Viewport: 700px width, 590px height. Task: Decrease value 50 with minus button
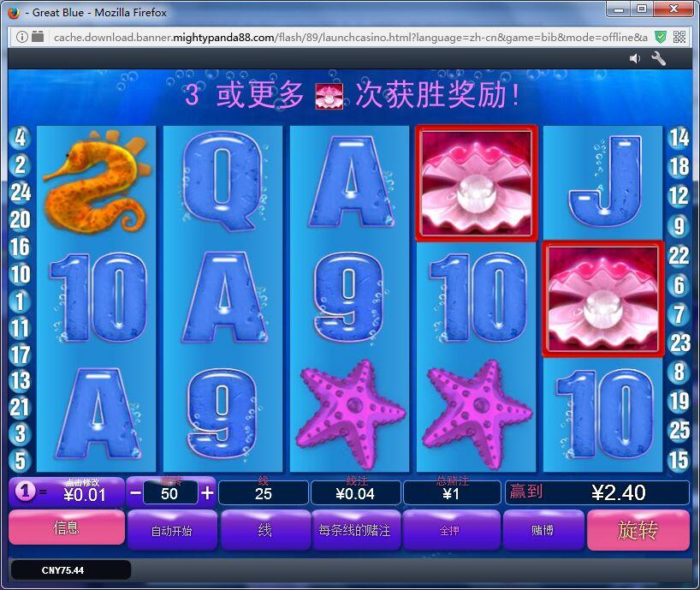[x=136, y=493]
